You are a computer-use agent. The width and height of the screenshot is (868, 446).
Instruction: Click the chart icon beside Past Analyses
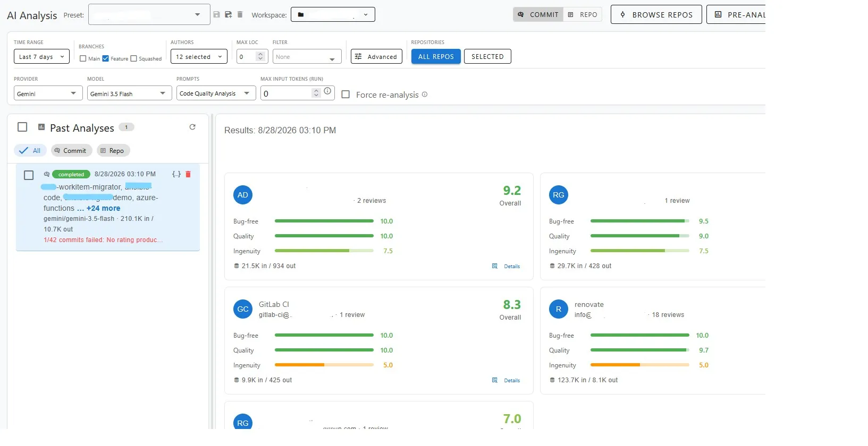coord(41,127)
